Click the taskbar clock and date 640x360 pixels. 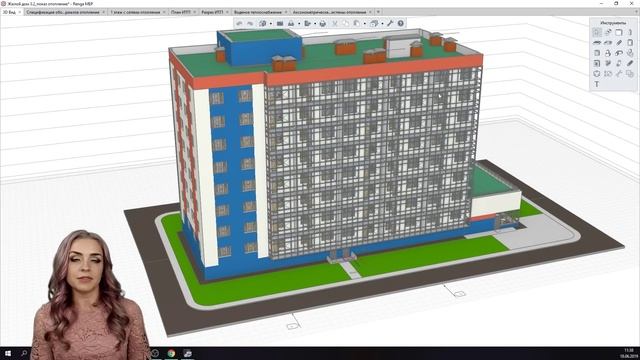click(629, 353)
